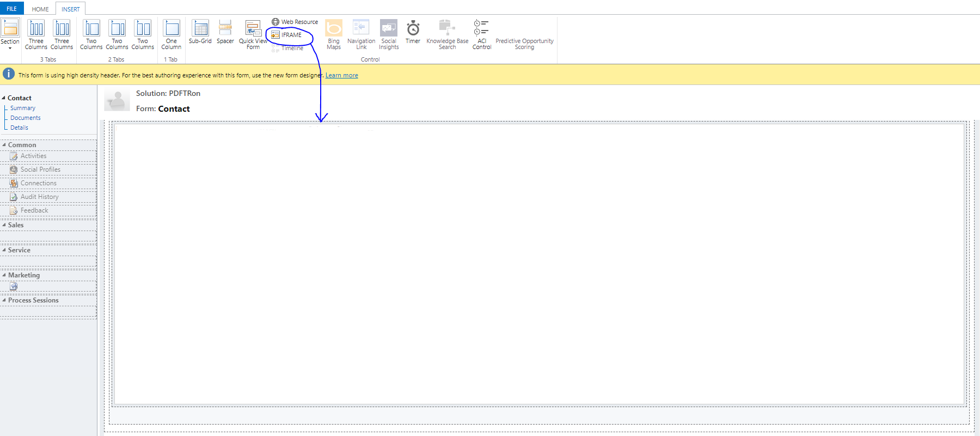Collapse the Common navigation group
980x436 pixels.
coord(4,145)
